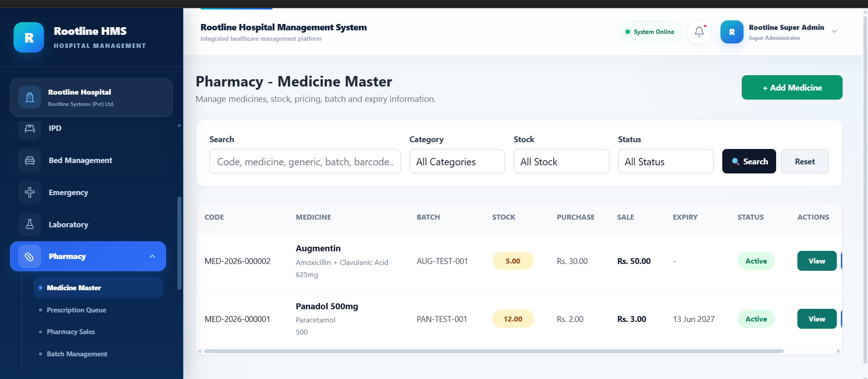Select the Emergency menu label
Viewport: 868px width, 379px height.
coord(68,192)
